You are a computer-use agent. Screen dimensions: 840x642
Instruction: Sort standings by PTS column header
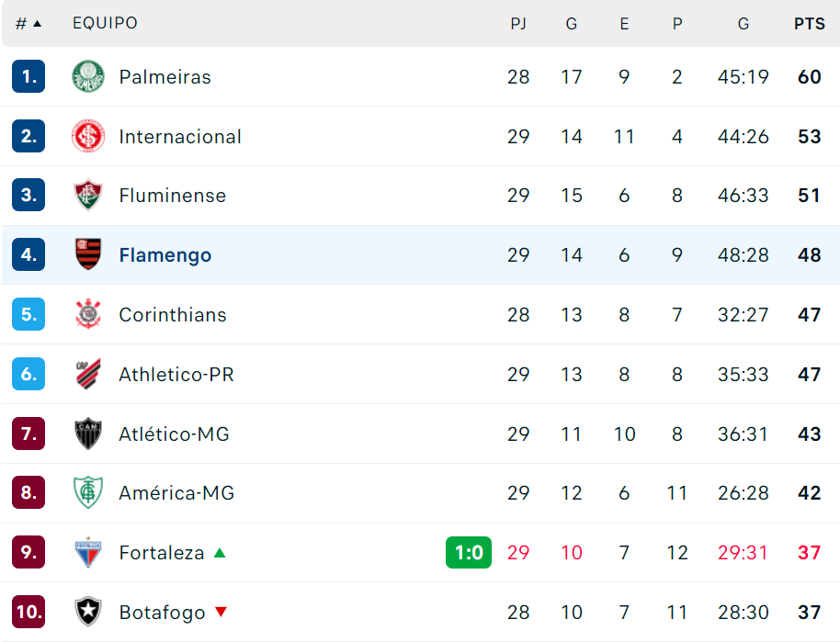tap(809, 24)
